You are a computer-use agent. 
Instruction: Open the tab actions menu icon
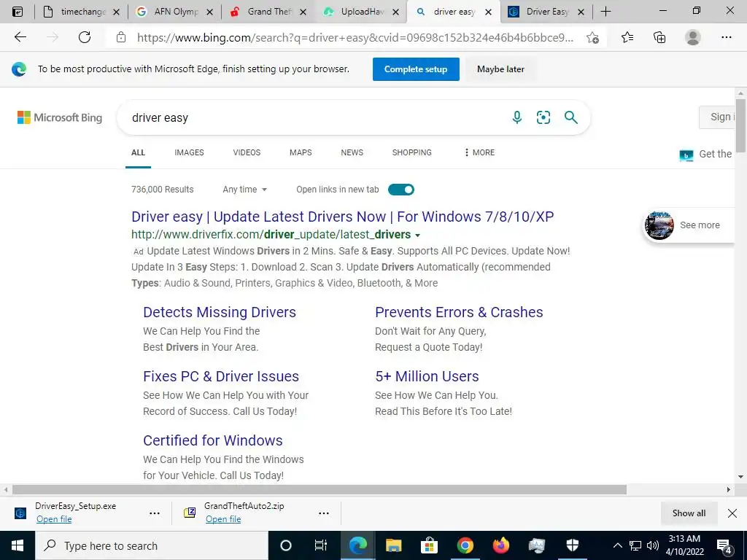[x=18, y=12]
